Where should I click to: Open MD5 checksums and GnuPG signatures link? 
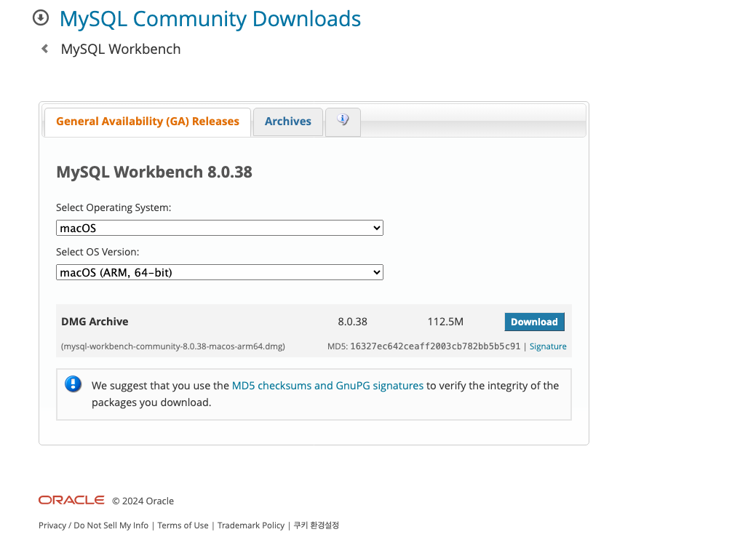(327, 386)
